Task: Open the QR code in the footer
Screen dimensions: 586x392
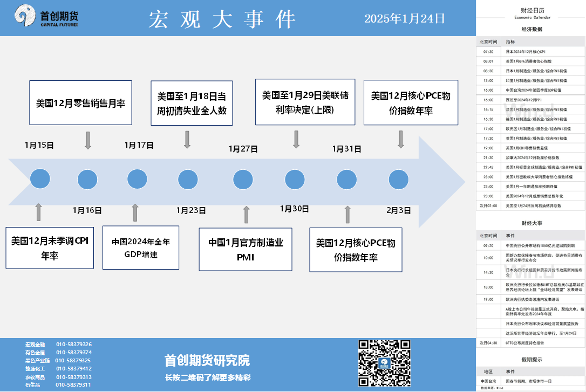Action: coord(384,363)
